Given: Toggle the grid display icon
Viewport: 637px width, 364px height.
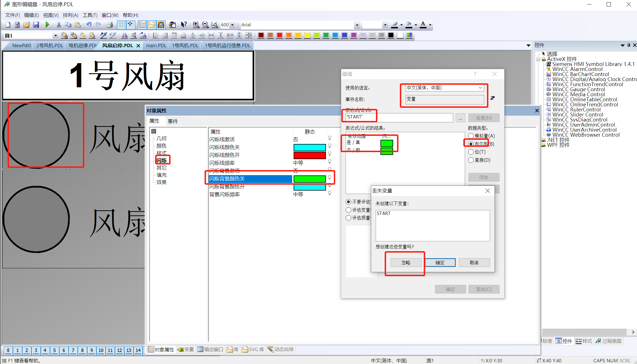Looking at the screenshot, I should coord(121,25).
